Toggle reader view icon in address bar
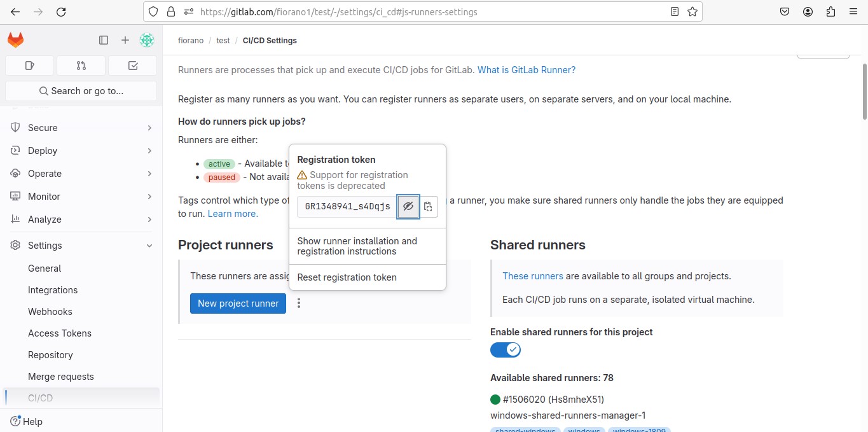The width and height of the screenshot is (868, 432). [675, 11]
